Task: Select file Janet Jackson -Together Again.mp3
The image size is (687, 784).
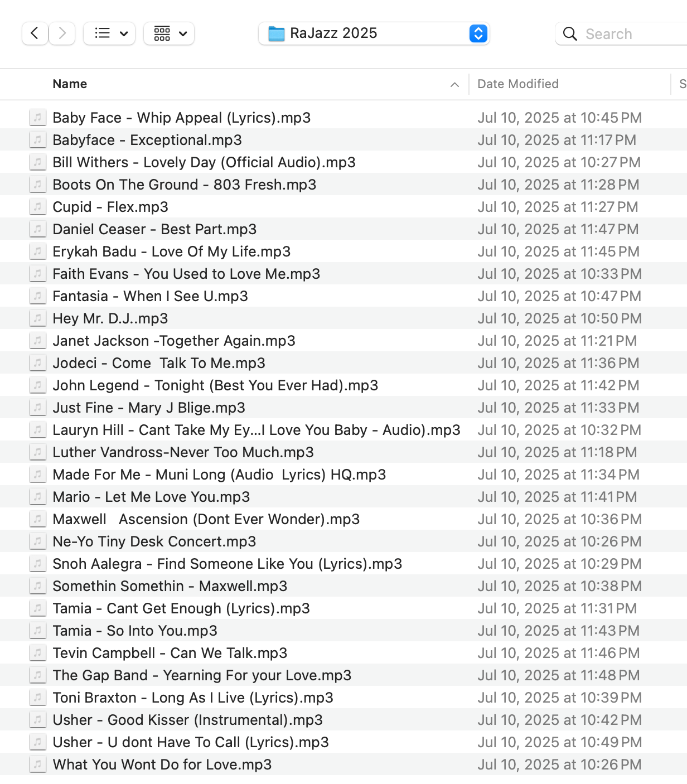Action: [x=174, y=341]
